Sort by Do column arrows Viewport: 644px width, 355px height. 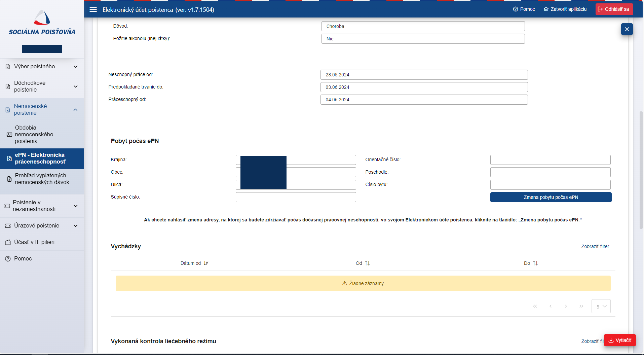pyautogui.click(x=535, y=263)
